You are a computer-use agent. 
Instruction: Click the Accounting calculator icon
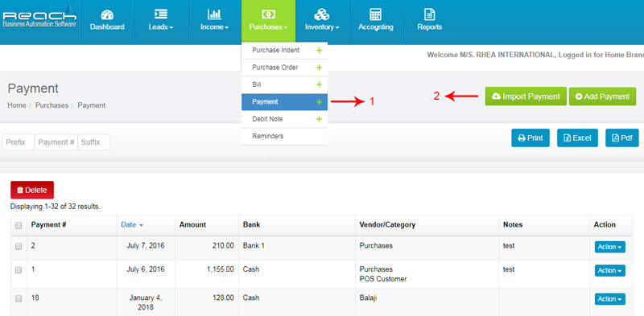(x=375, y=14)
